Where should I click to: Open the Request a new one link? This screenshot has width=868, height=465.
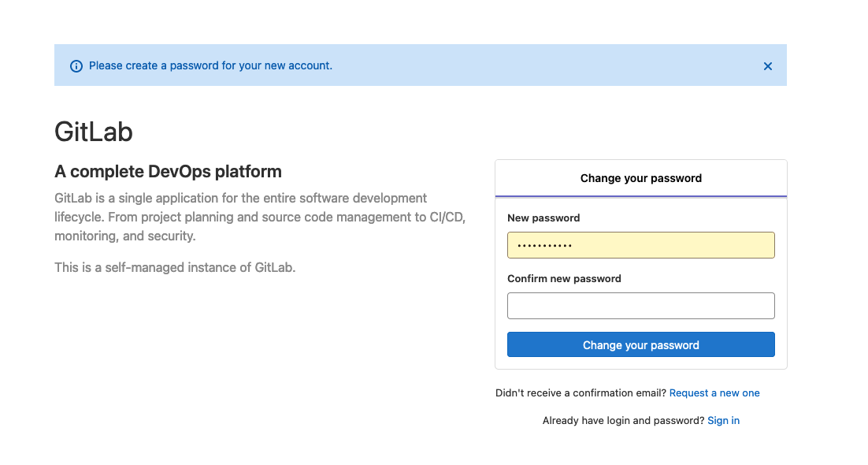(714, 393)
